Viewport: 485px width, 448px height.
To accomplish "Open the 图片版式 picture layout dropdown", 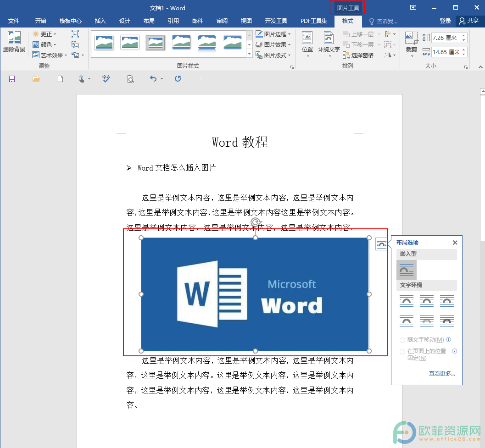I will [x=273, y=55].
